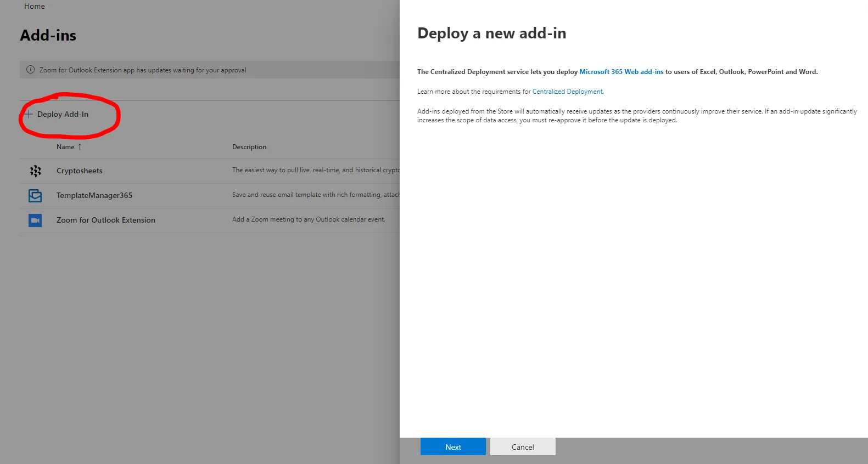The width and height of the screenshot is (868, 464).
Task: Open the Microsoft 365 Web add-ins link
Action: (x=621, y=72)
